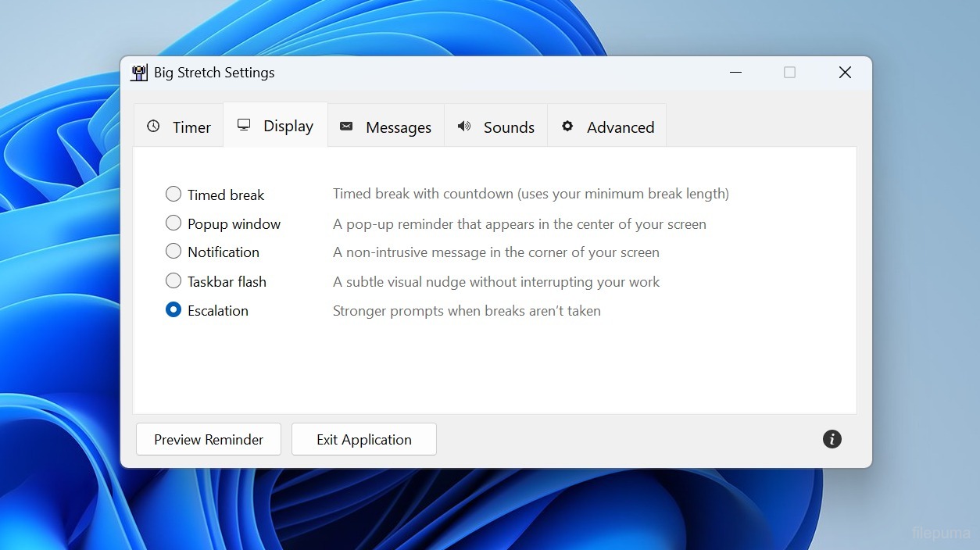Select the Escalation radio button
Screen dimensions: 980x550
pyautogui.click(x=173, y=310)
